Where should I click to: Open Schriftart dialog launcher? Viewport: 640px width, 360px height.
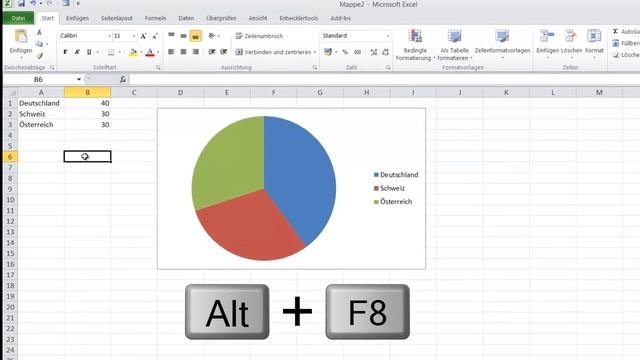click(158, 68)
